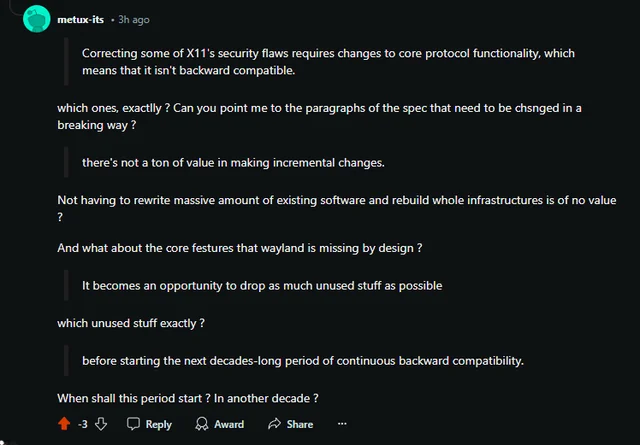Click the quote about dropping unused stuff
Image resolution: width=640 pixels, height=445 pixels.
[x=262, y=285]
